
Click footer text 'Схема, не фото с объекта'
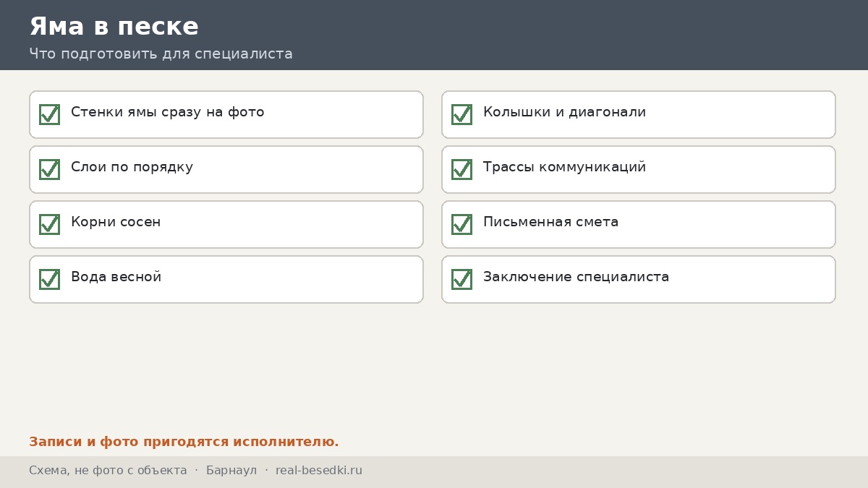[x=108, y=471]
